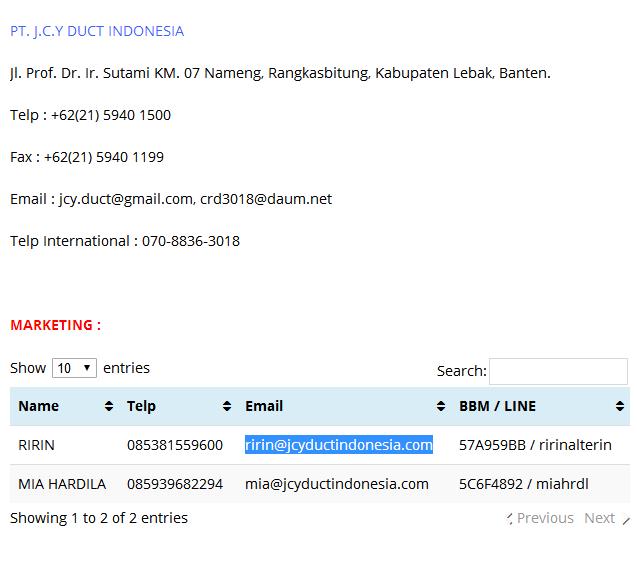Click the Showing 1 to 2 entries info
The image size is (637, 570).
pos(99,518)
